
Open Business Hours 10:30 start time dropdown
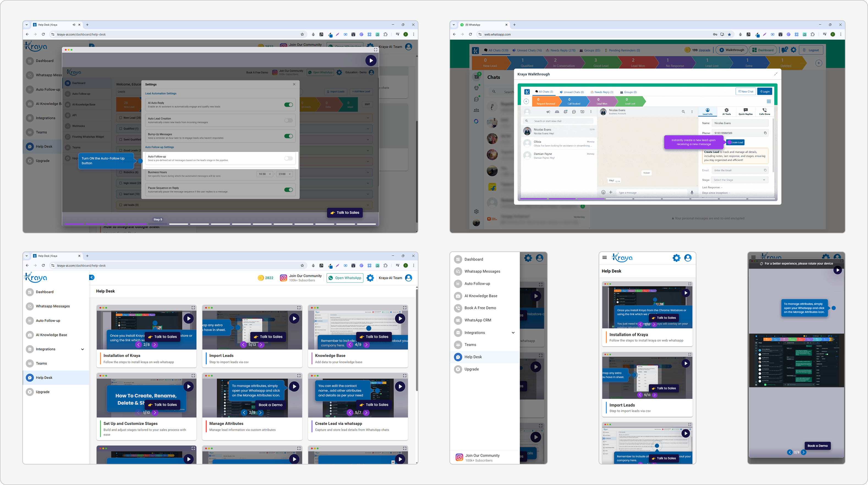(265, 174)
